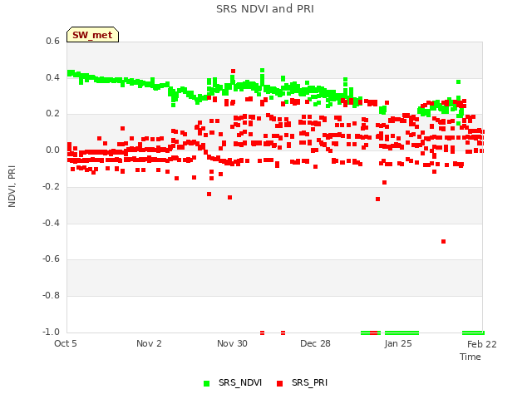Click the Jan 25 x-axis label
This screenshot has width=532, height=399.
tap(398, 343)
